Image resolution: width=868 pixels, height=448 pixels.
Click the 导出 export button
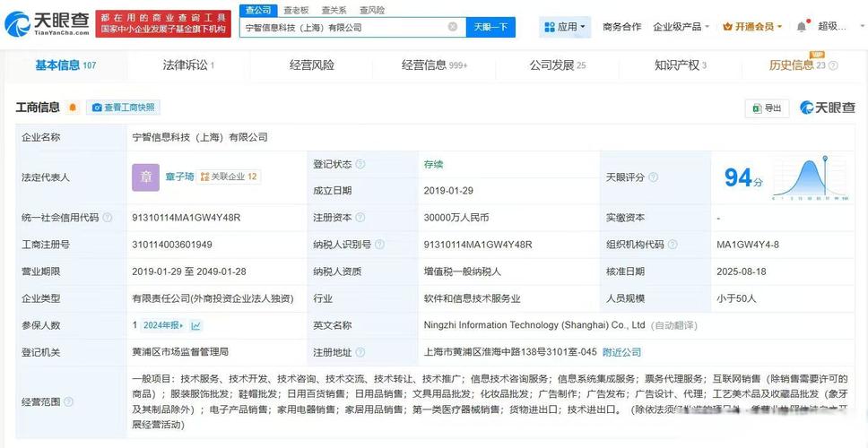[x=767, y=108]
